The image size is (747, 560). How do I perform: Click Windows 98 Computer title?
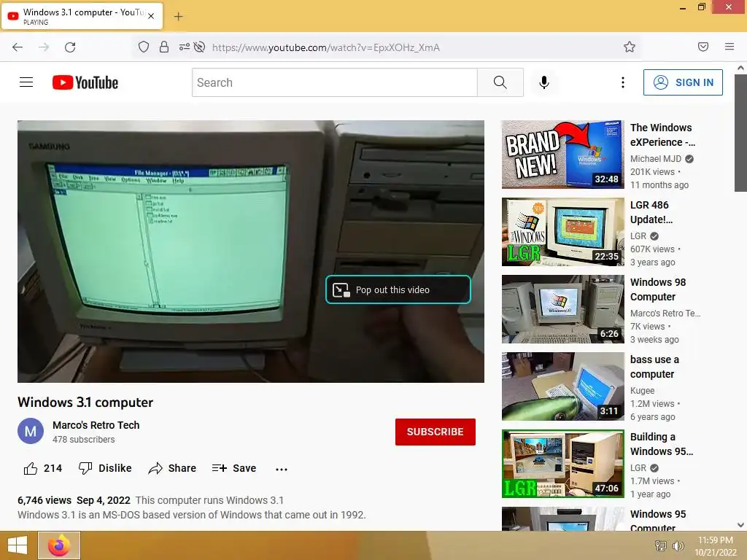click(658, 289)
